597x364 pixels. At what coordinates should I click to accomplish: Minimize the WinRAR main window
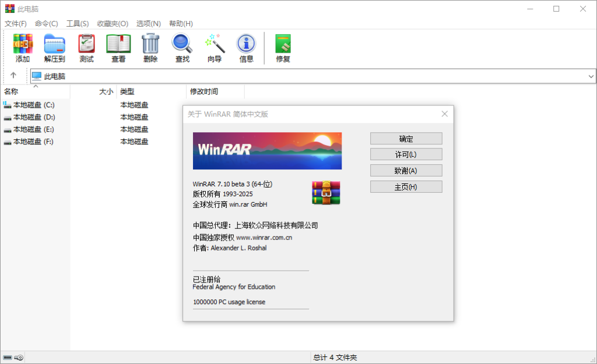click(x=530, y=9)
